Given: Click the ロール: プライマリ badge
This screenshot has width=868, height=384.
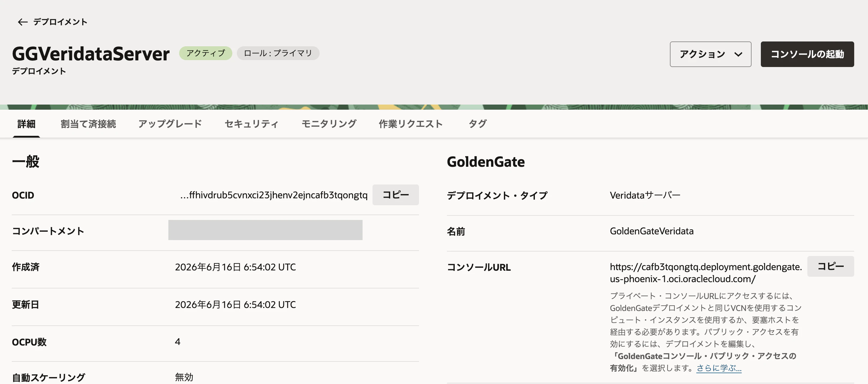Looking at the screenshot, I should point(278,53).
